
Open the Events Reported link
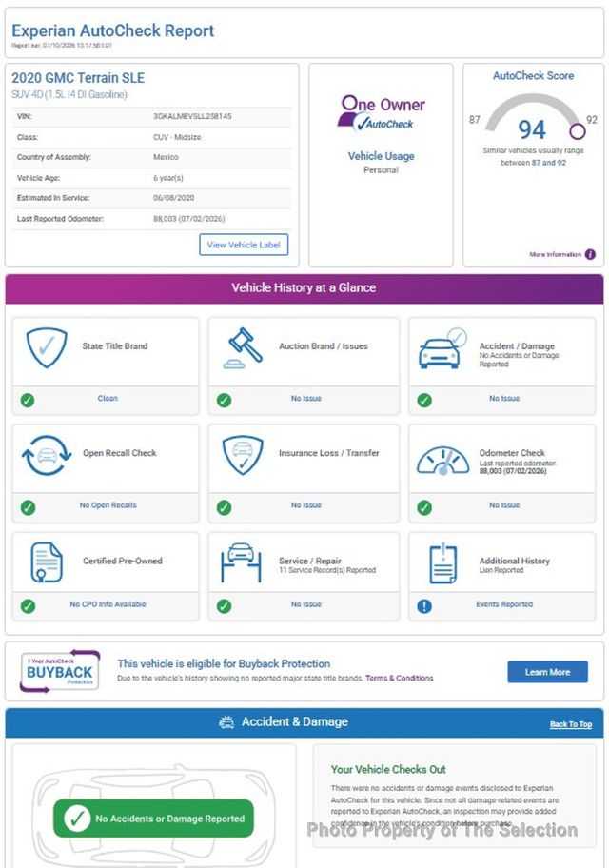(504, 604)
